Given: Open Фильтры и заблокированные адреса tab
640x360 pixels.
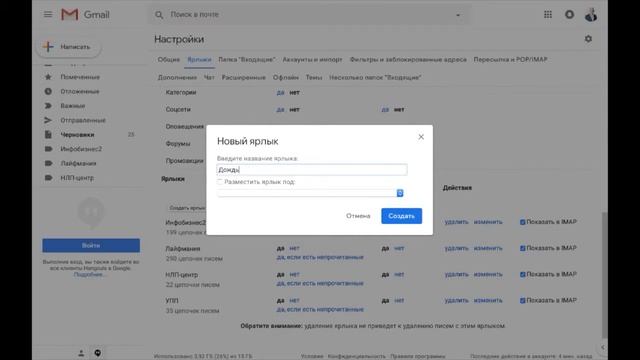Looking at the screenshot, I should (x=408, y=60).
